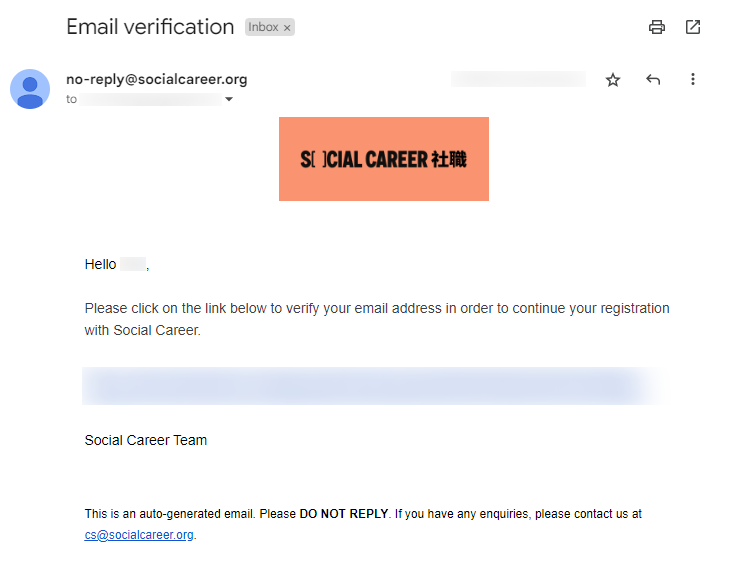Reply using the curved arrow icon

(653, 80)
